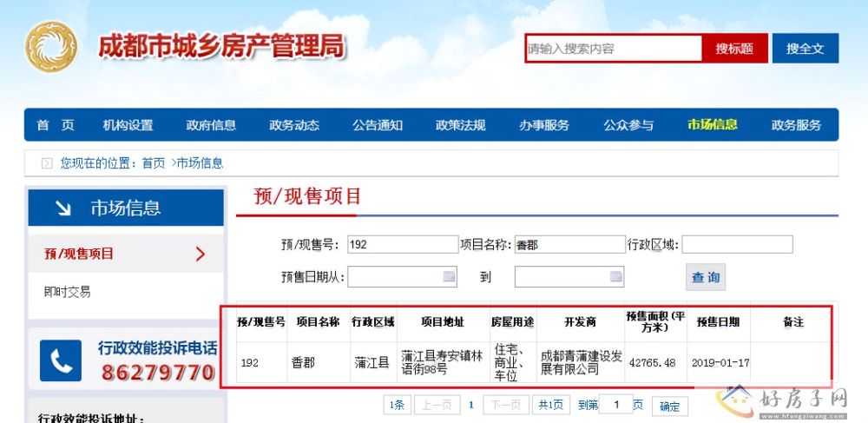The height and width of the screenshot is (423, 868).
Task: Open calendar picker for start presale date
Action: coord(449,277)
